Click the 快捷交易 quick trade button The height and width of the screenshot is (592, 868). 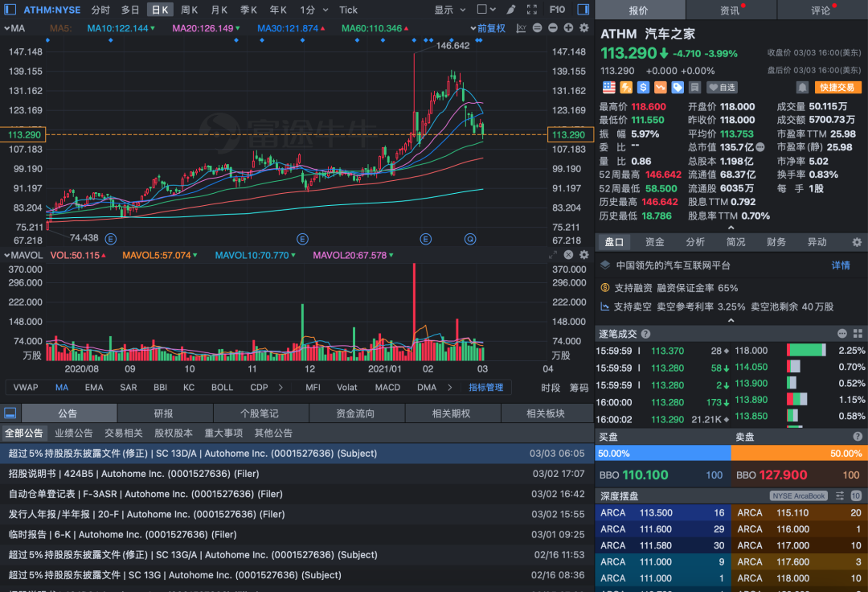click(837, 88)
